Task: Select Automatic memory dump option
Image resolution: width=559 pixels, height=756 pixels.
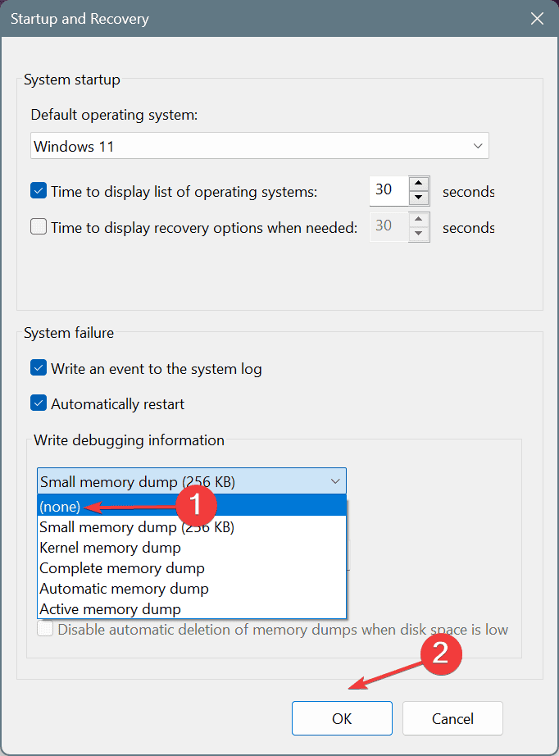Action: 192,589
